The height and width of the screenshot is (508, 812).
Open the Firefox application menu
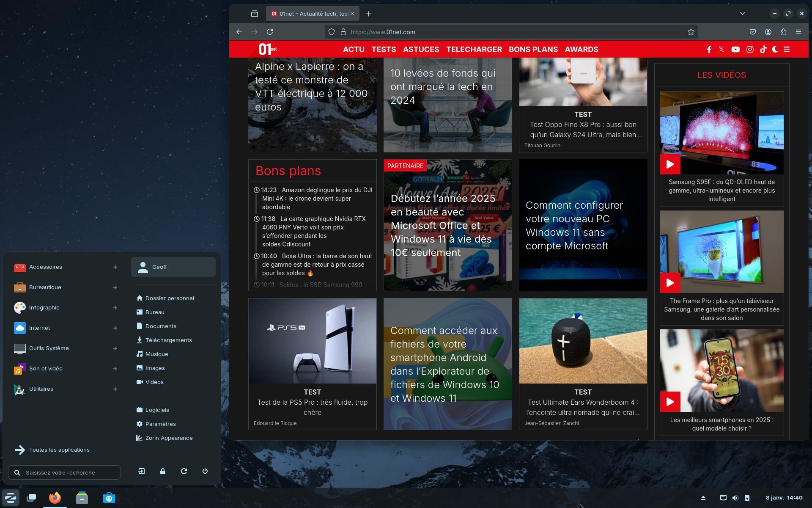click(798, 32)
